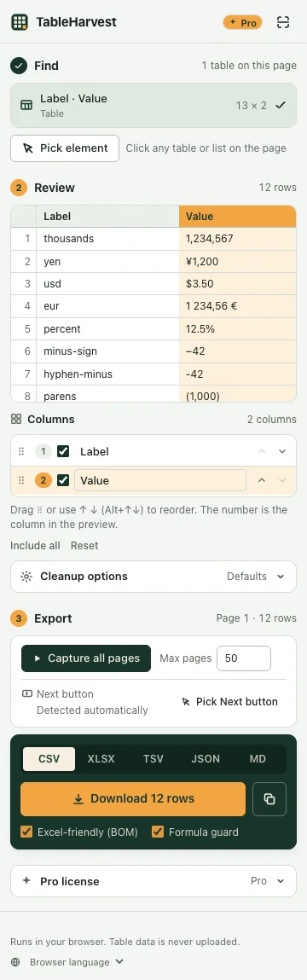Viewport: 307px width, 980px height.
Task: Open the Browser language dropdown
Action: click(x=67, y=962)
